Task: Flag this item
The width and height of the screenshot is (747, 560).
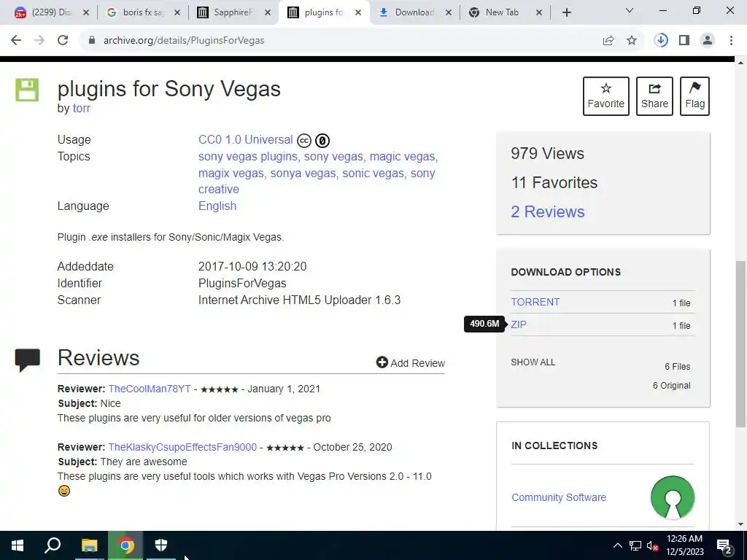Action: (694, 96)
